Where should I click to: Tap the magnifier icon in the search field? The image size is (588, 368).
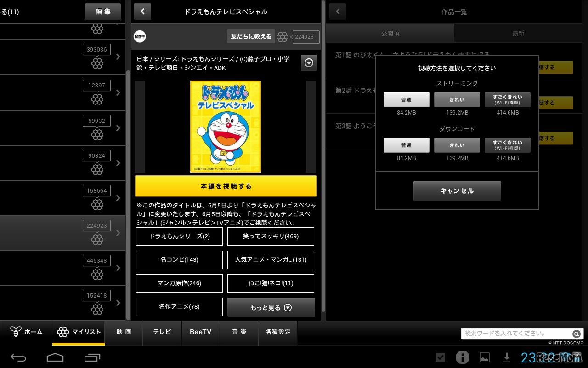576,333
